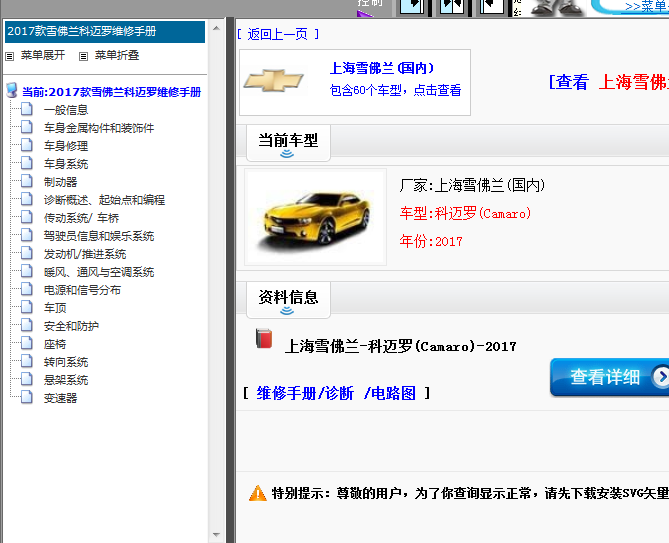This screenshot has height=543, width=669.
Task: Open 上海雪佛兰(国内) brand link
Action: 382,68
